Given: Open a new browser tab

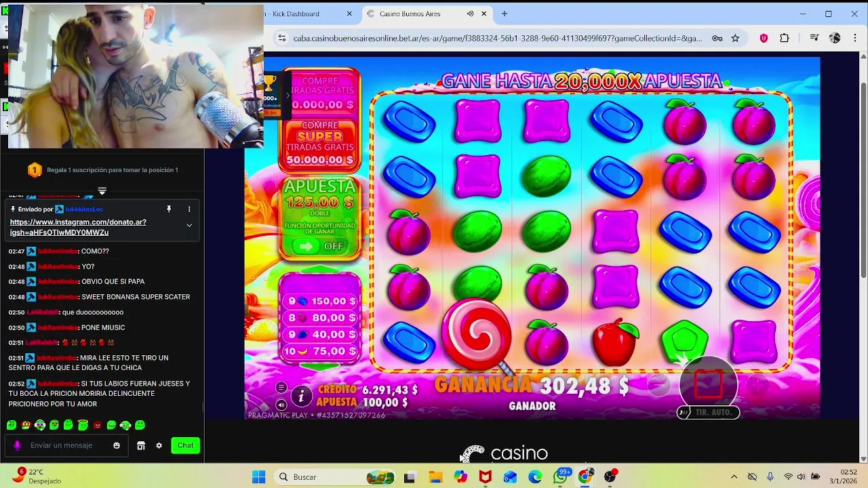Looking at the screenshot, I should (504, 14).
